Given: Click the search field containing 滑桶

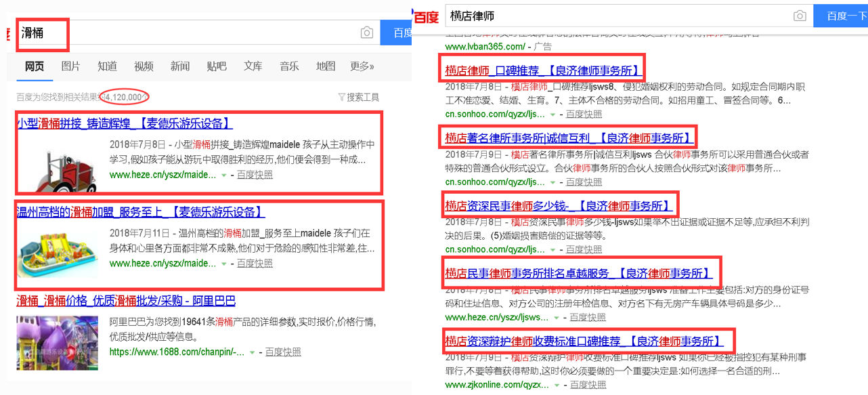Looking at the screenshot, I should (196, 33).
